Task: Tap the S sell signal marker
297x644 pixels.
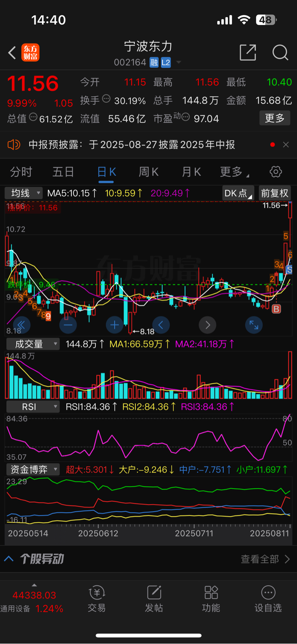Action: [x=289, y=270]
